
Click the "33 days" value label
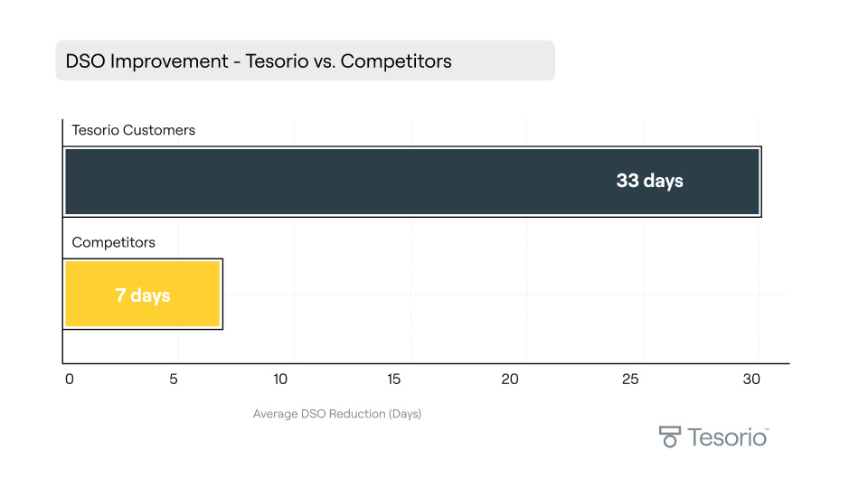click(649, 181)
